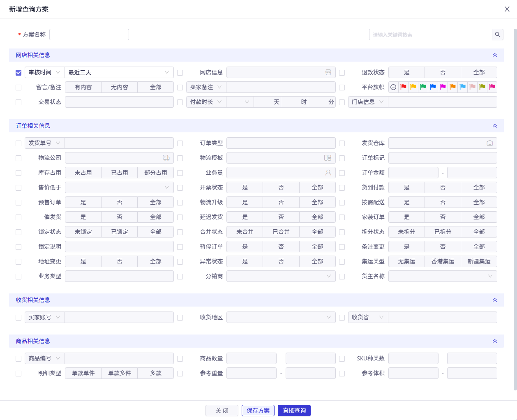Select the red flag in 平台旗帜
The height and width of the screenshot is (420, 517).
403,87
